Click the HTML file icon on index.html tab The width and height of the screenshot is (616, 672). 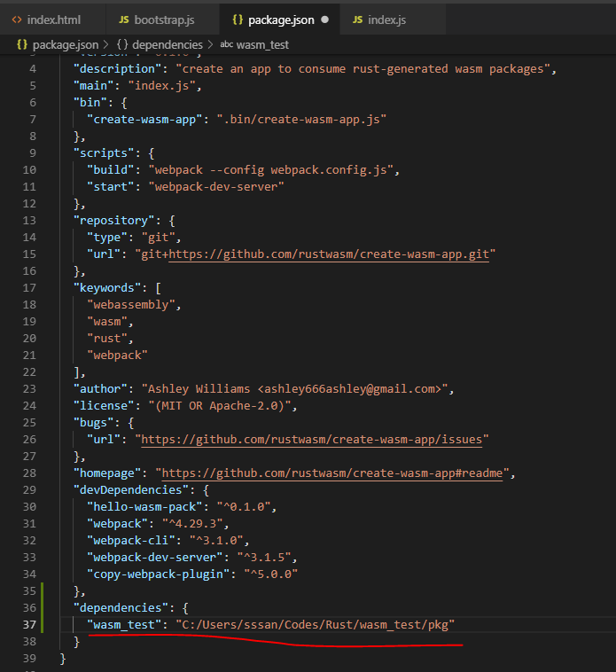17,19
